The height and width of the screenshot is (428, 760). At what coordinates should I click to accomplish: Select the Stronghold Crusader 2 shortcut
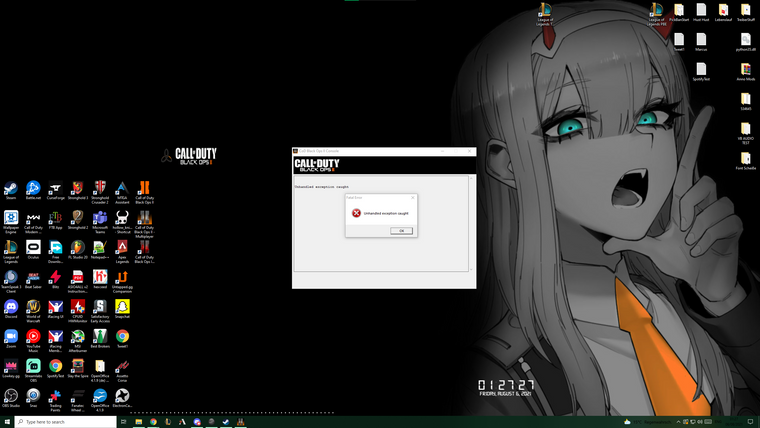[100, 192]
